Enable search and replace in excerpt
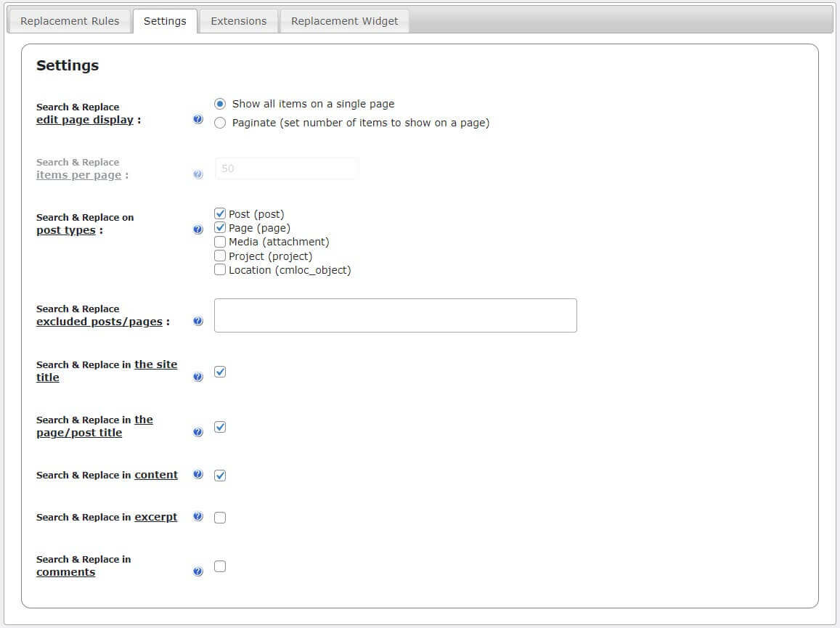This screenshot has width=840, height=628. (x=220, y=518)
